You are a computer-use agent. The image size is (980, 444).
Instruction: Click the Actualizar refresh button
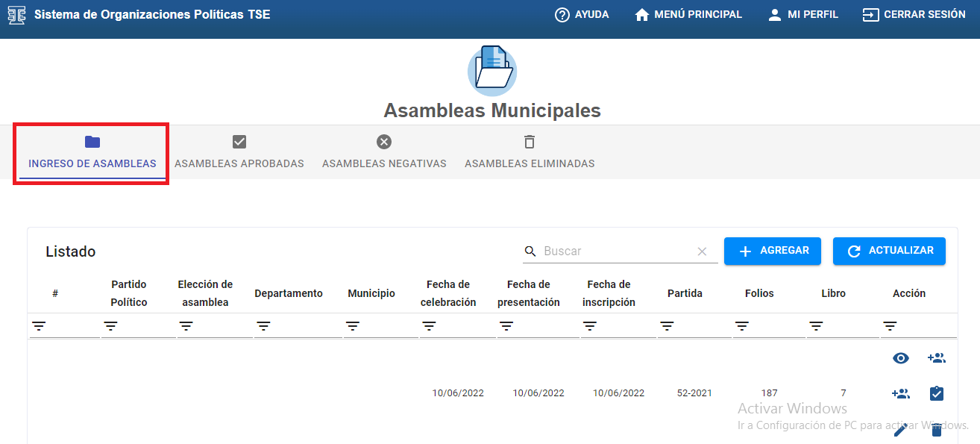click(889, 251)
